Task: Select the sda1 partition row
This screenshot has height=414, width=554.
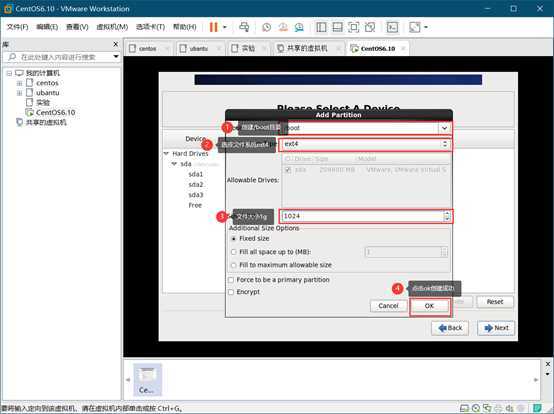Action: click(x=196, y=174)
